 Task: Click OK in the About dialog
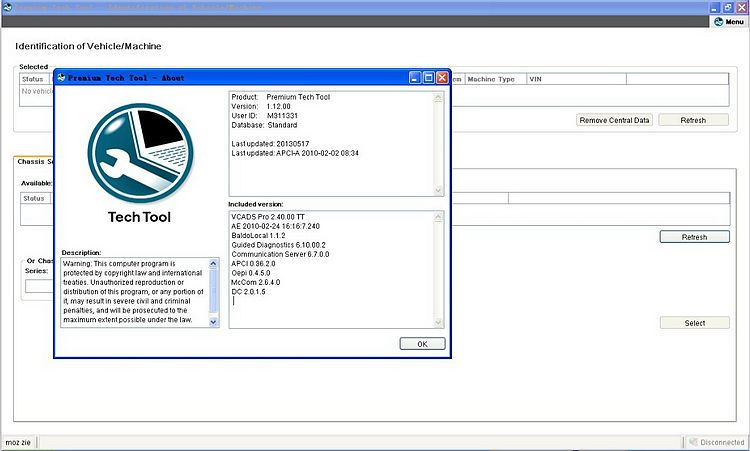[422, 344]
